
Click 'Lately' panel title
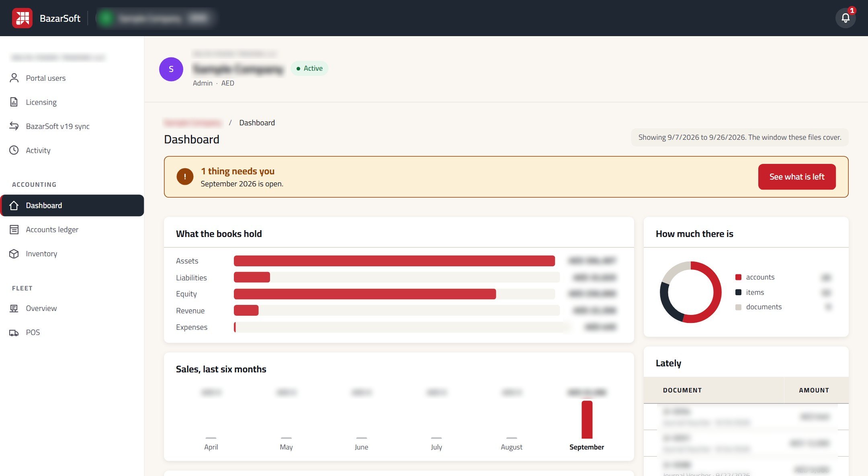668,363
